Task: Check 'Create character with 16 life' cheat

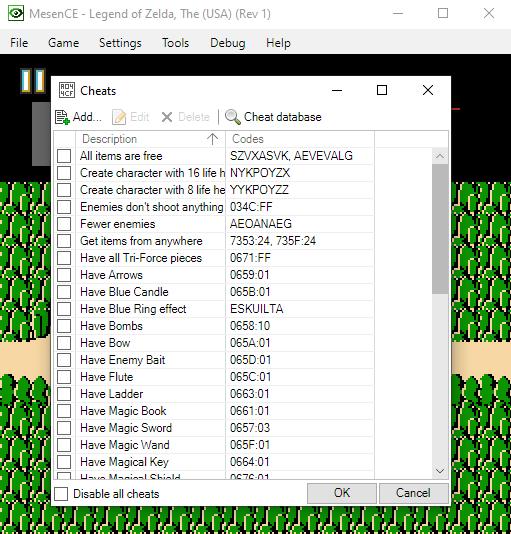Action: pos(64,173)
